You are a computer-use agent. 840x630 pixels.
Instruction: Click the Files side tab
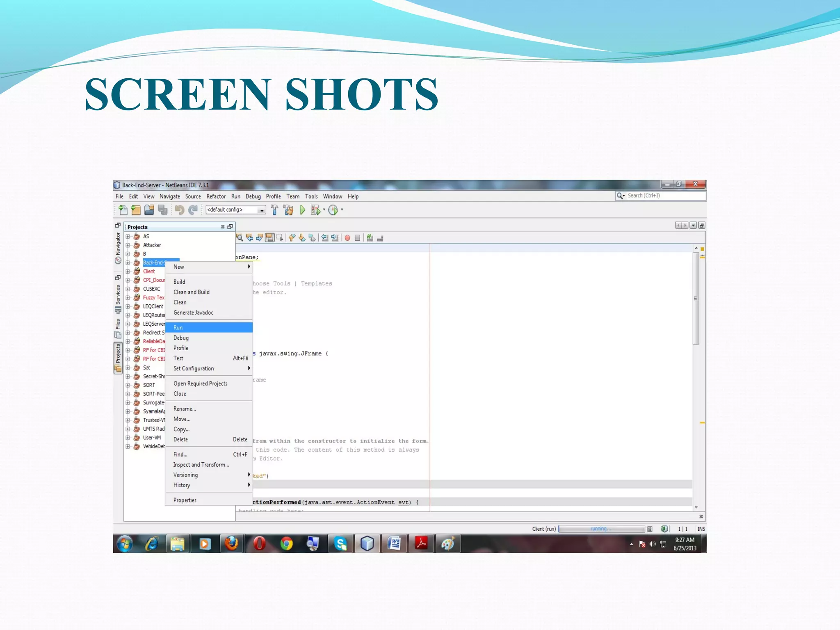pos(118,329)
